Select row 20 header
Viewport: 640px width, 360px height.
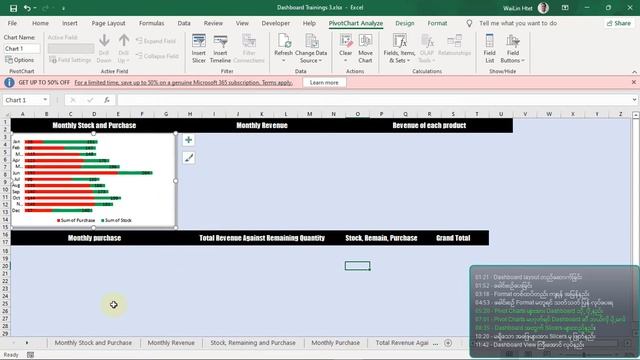click(x=5, y=266)
